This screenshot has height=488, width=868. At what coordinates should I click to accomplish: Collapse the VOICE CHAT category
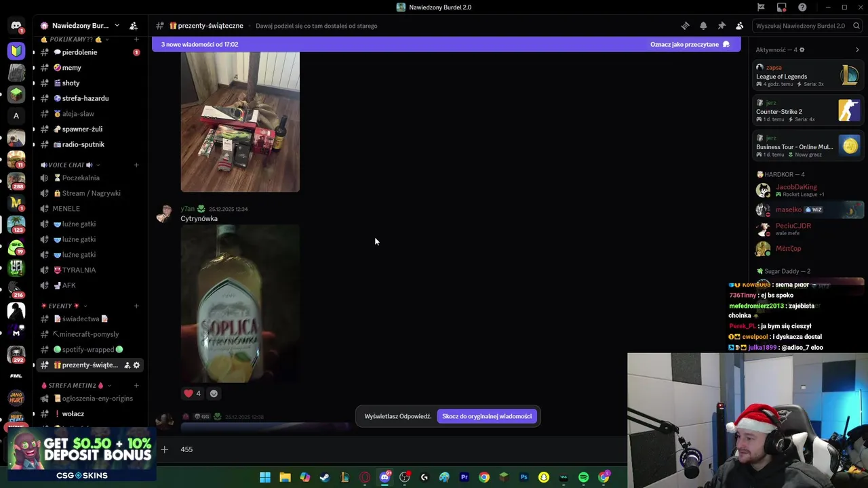[x=71, y=165]
